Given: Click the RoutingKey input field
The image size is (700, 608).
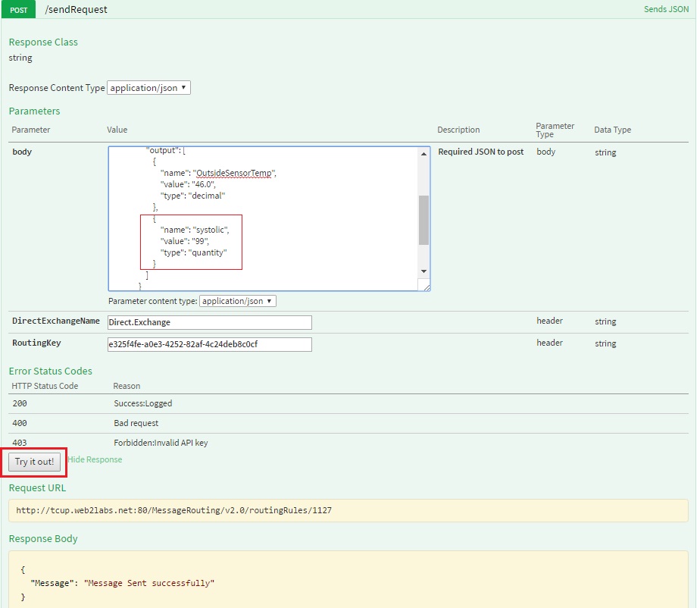Looking at the screenshot, I should 210,344.
